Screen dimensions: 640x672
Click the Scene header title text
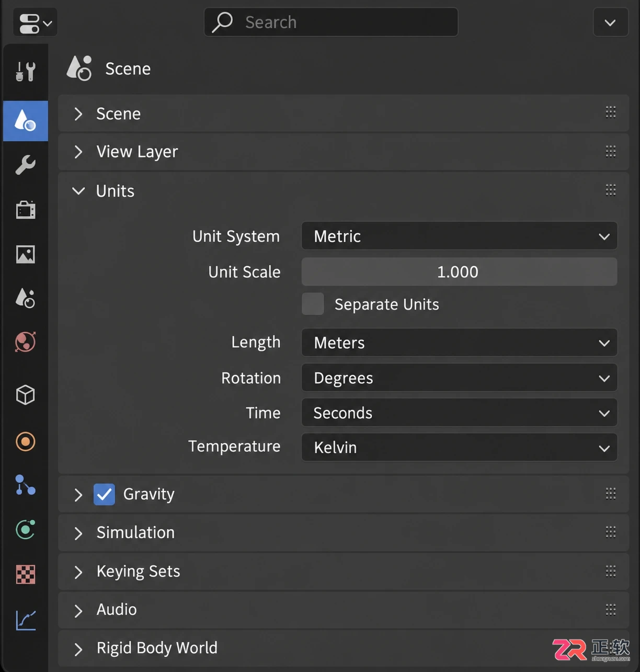tap(128, 69)
